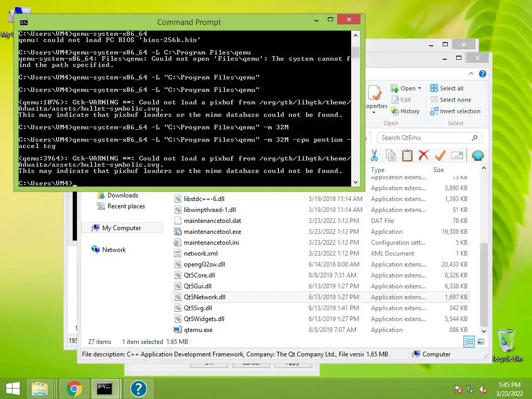Image resolution: width=532 pixels, height=399 pixels.
Task: Click the envelope-style icon in Explorer toolbar
Action: pyautogui.click(x=457, y=155)
